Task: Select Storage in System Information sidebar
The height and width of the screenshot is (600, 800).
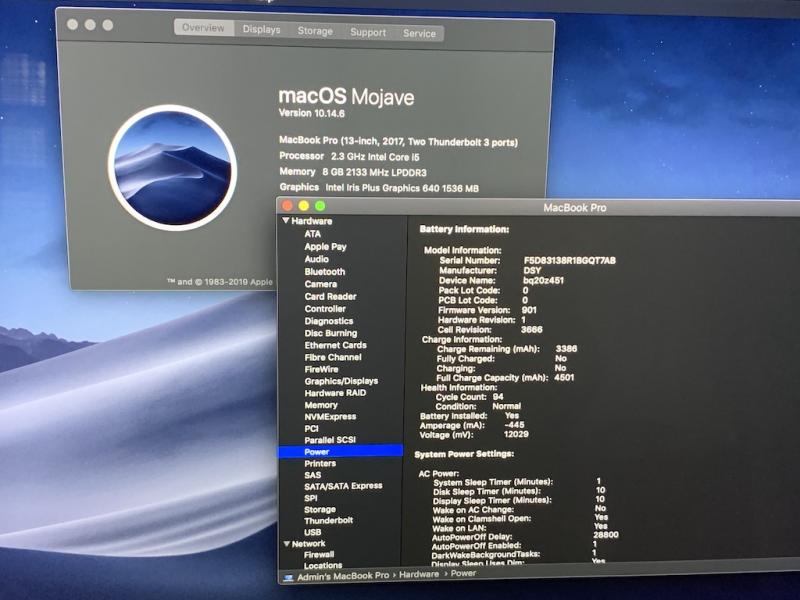Action: click(x=320, y=509)
